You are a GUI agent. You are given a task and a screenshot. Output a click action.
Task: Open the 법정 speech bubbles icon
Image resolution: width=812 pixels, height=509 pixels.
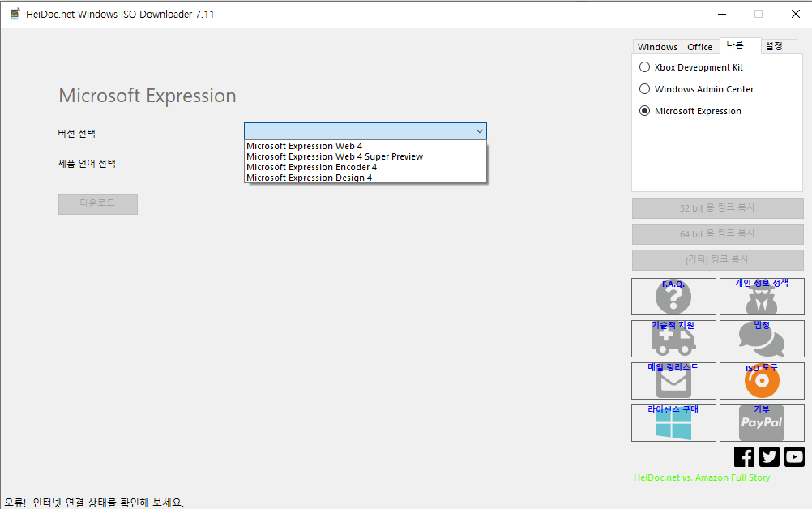pyautogui.click(x=762, y=339)
